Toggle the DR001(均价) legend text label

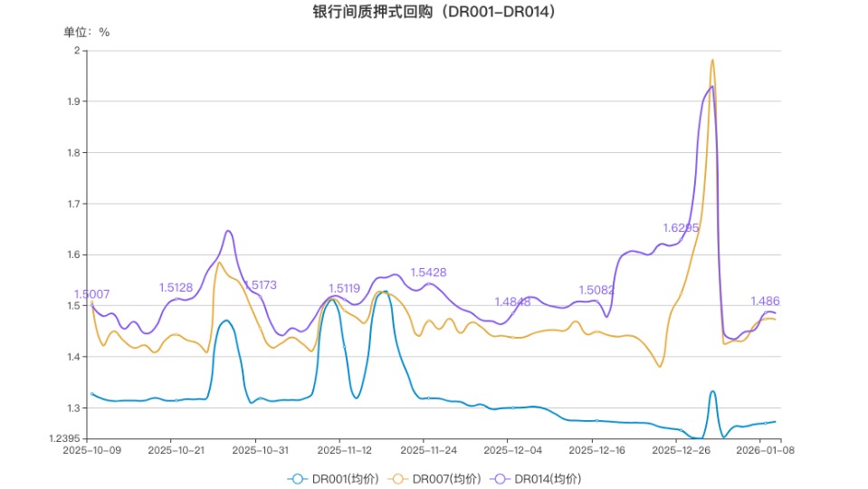(x=345, y=479)
